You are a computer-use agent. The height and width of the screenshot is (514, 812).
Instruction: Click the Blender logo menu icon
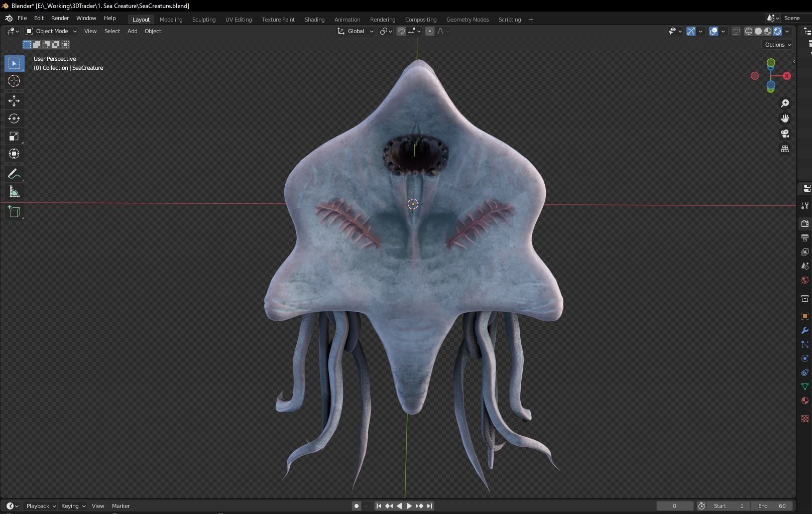(9, 18)
